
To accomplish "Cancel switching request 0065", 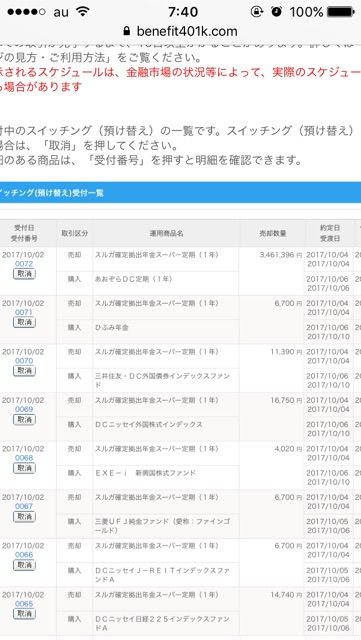I will [24, 614].
